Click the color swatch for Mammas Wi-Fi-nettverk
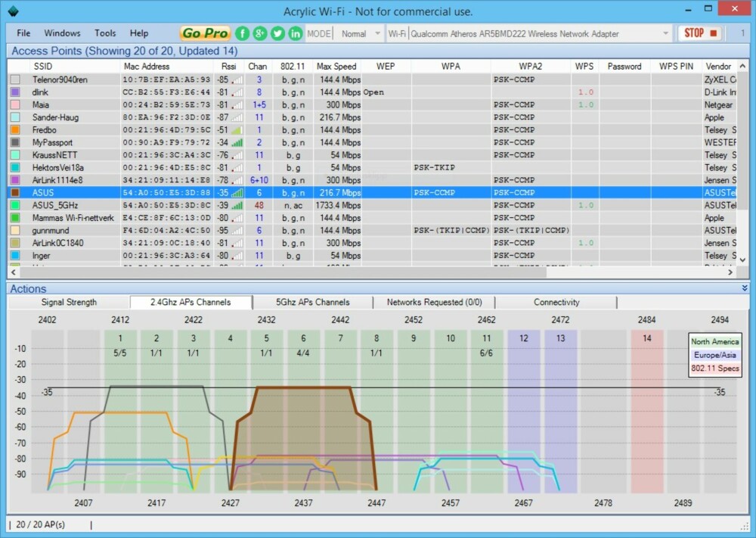 [x=15, y=217]
